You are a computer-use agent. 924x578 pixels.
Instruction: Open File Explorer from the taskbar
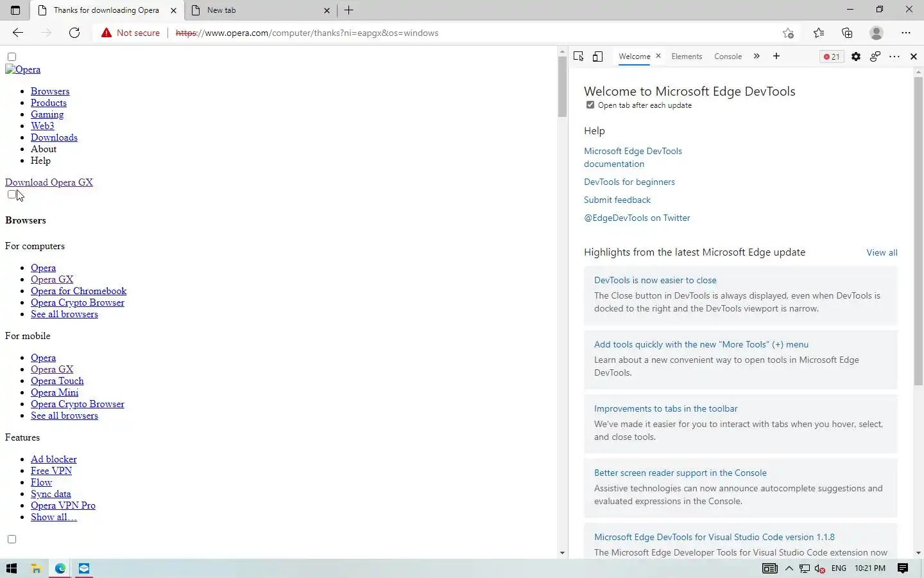click(36, 568)
